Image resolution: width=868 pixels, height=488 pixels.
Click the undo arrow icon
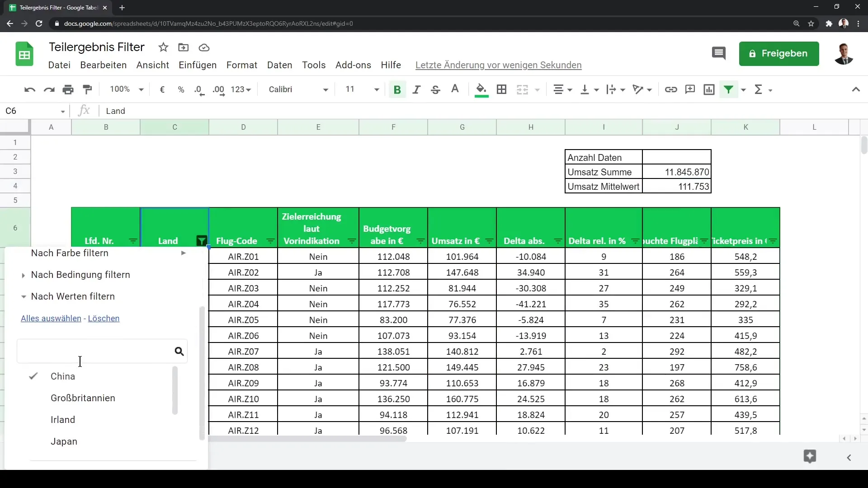(30, 89)
